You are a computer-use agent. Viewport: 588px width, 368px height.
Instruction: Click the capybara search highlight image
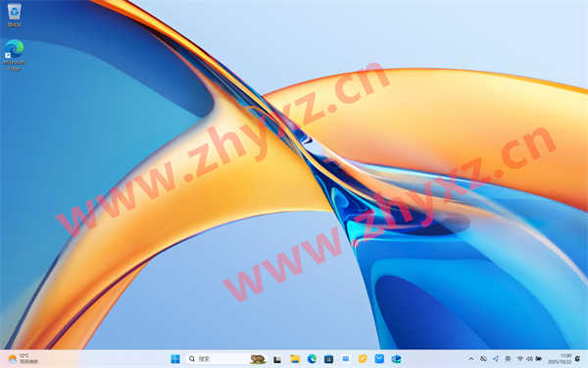(x=258, y=359)
